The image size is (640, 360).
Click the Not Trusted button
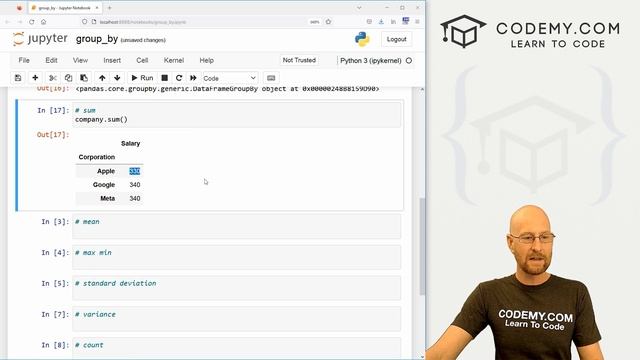pos(299,60)
